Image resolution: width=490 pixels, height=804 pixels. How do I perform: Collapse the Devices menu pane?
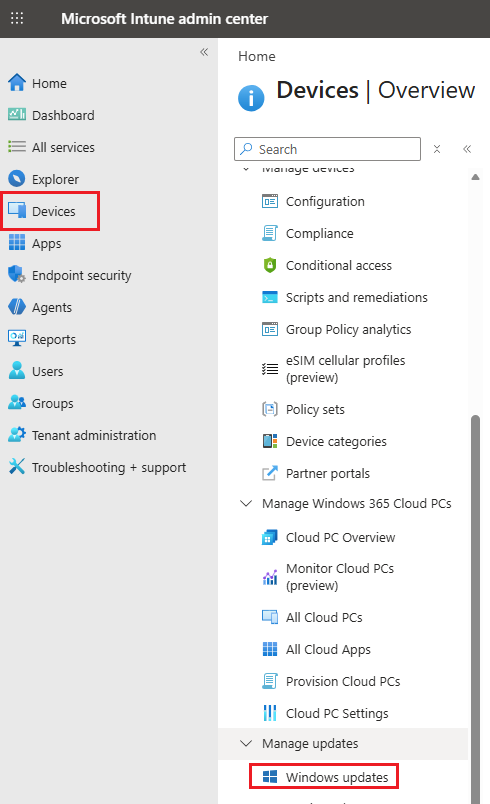pyautogui.click(x=467, y=149)
